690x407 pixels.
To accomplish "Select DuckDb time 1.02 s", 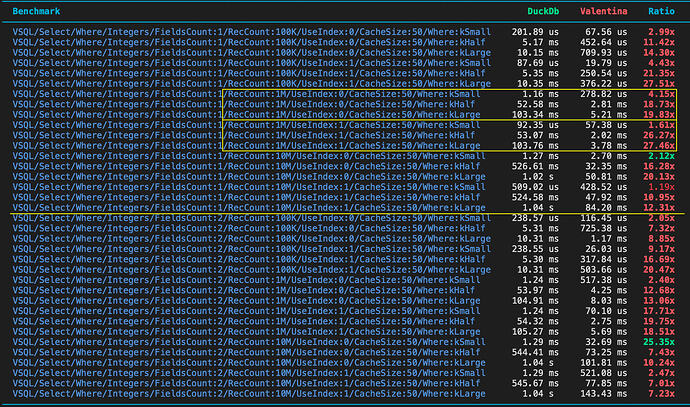I will pyautogui.click(x=538, y=176).
